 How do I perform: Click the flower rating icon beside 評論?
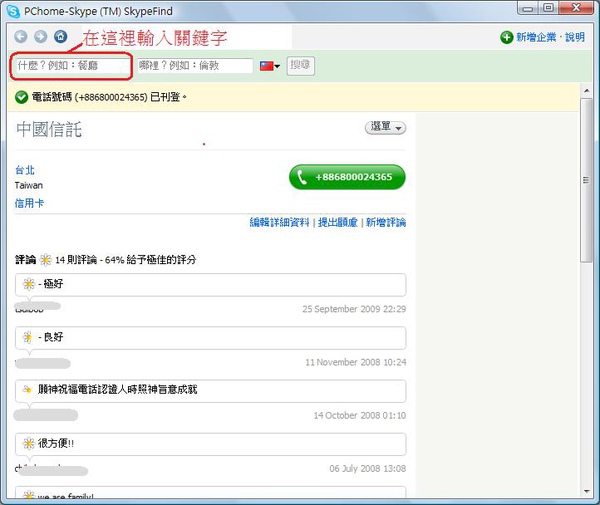tap(46, 260)
